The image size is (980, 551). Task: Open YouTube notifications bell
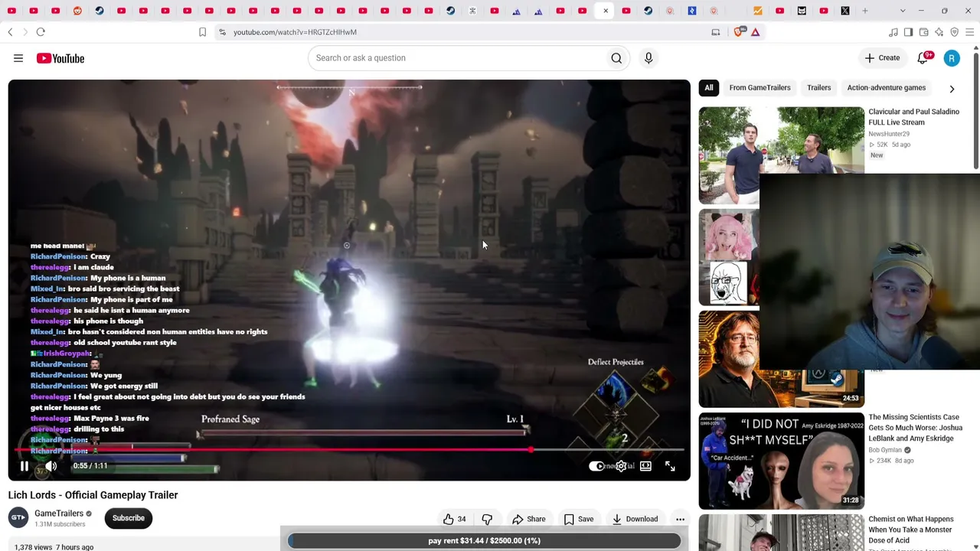coord(923,58)
